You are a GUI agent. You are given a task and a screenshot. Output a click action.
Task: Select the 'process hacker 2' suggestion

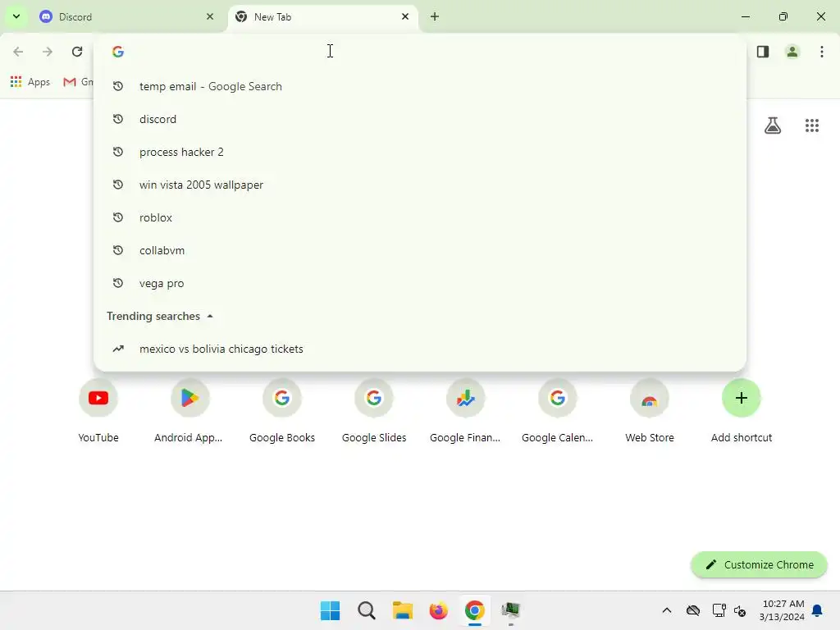point(419,152)
